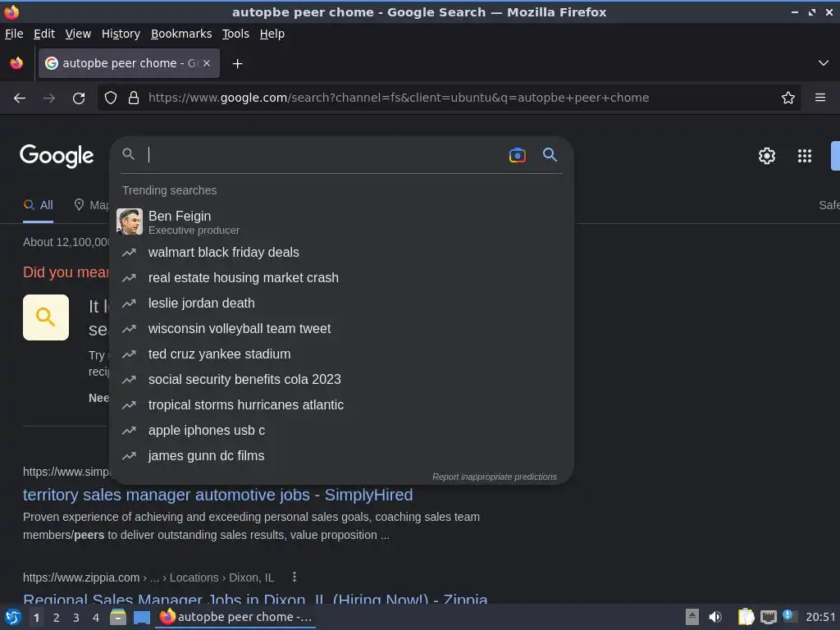Switch to workspace 3

coord(76,618)
